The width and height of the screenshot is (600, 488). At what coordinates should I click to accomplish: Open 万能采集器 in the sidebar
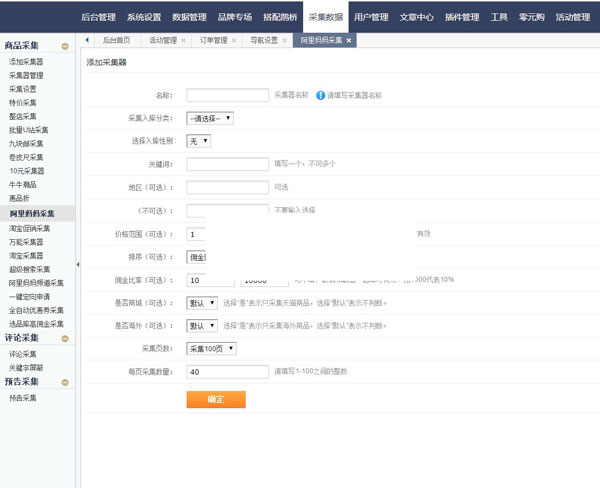[26, 242]
